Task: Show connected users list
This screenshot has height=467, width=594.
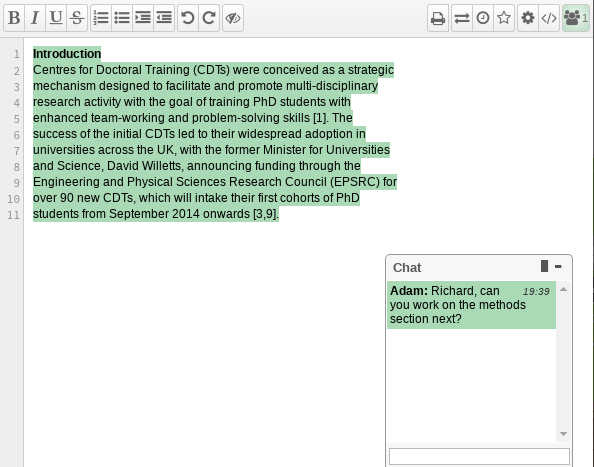Action: point(575,18)
